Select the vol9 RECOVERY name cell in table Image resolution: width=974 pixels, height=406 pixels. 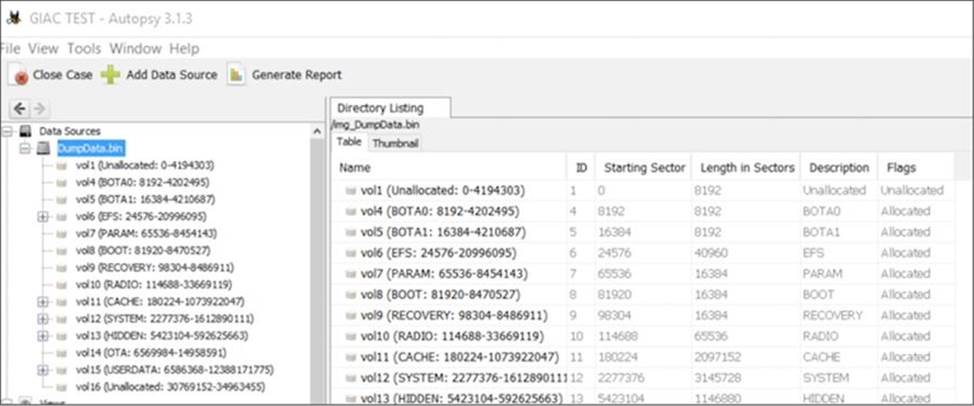tap(454, 315)
